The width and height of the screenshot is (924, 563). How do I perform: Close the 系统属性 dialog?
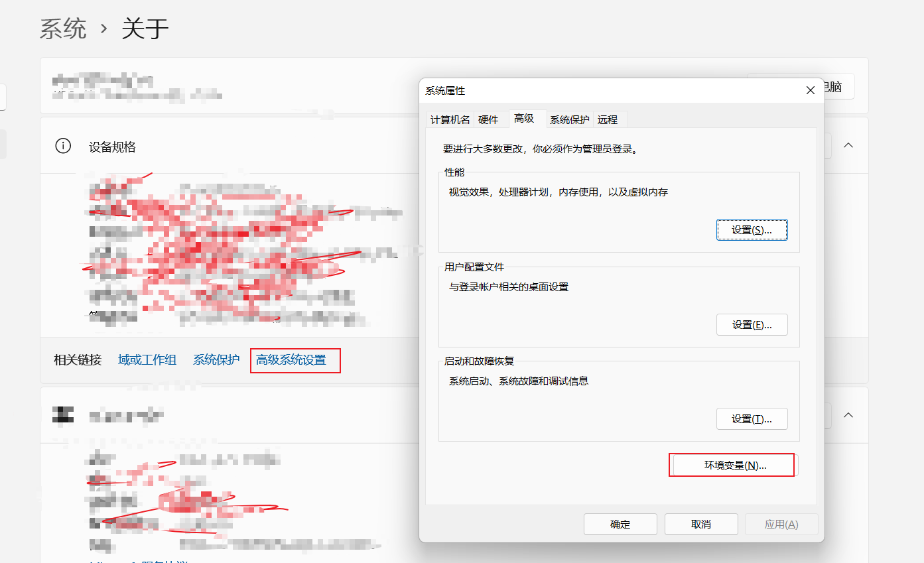point(810,90)
